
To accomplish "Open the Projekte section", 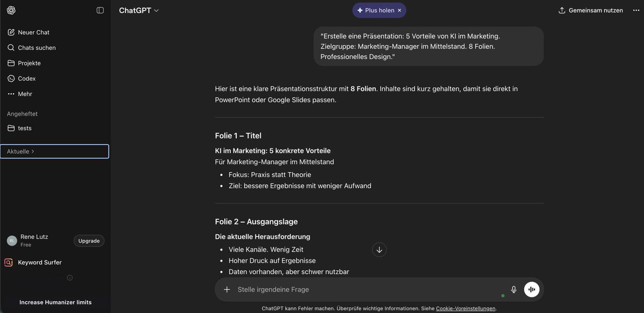I will [x=29, y=63].
